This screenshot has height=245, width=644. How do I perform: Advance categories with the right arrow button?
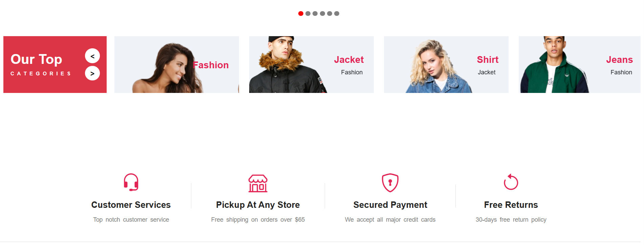[x=92, y=73]
